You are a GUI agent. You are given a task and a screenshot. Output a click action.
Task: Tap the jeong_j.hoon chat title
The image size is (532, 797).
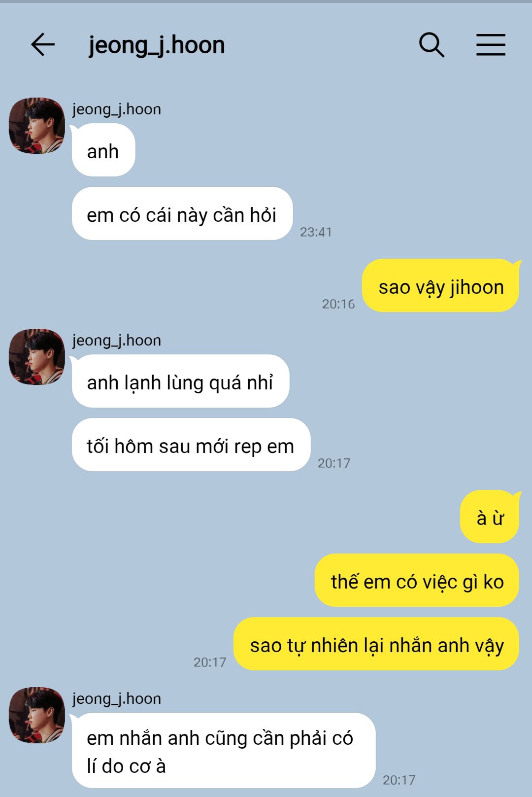point(157,45)
